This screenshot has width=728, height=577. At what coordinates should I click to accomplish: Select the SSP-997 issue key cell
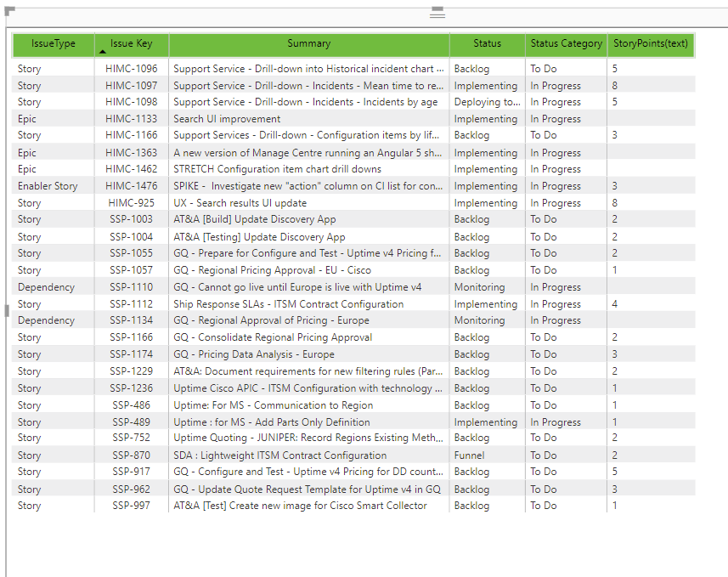click(132, 506)
